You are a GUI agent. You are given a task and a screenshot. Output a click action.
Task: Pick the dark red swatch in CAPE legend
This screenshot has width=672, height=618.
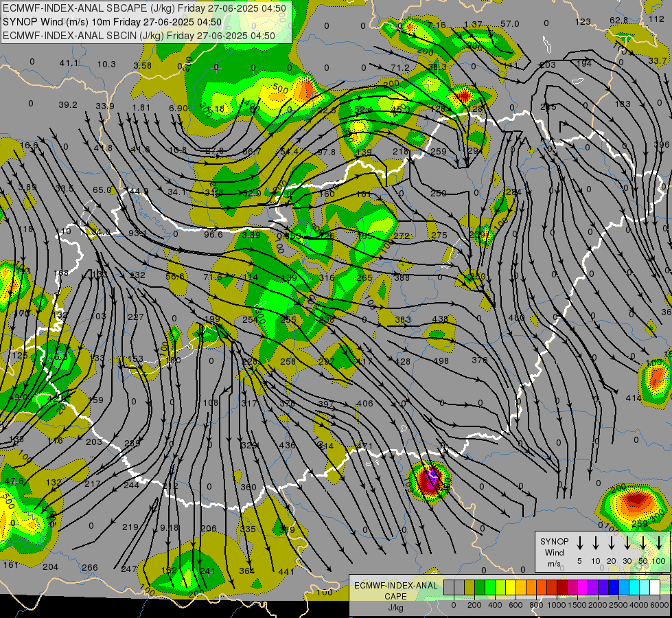coord(562,588)
